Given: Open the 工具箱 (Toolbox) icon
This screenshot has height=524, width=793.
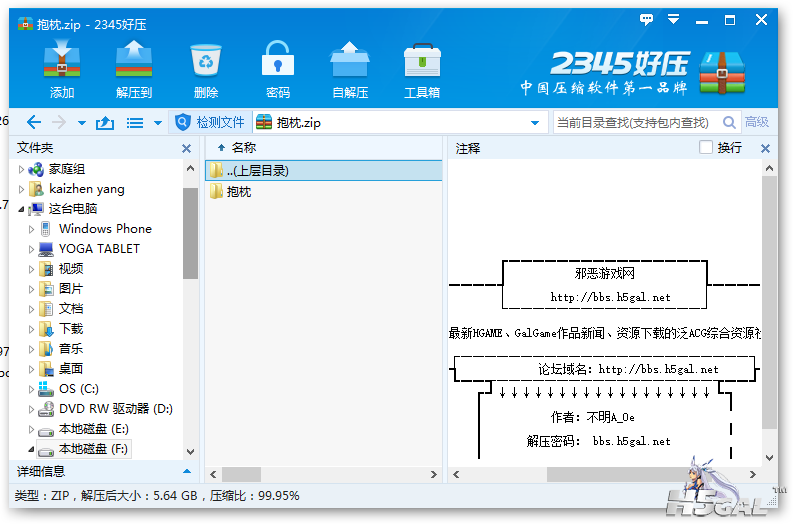Looking at the screenshot, I should 422,60.
